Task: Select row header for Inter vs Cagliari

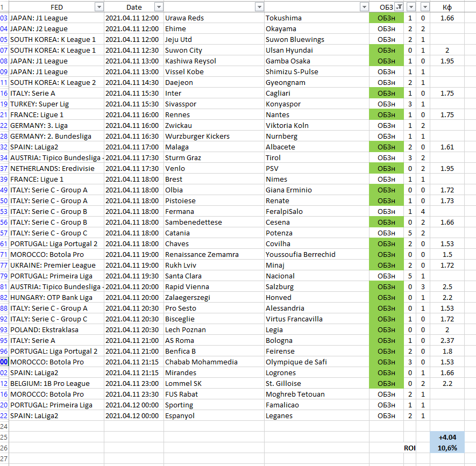Action: click(x=4, y=93)
